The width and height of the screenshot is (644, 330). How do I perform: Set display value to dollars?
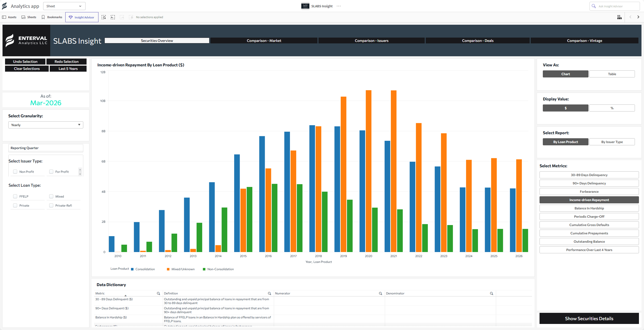point(566,108)
